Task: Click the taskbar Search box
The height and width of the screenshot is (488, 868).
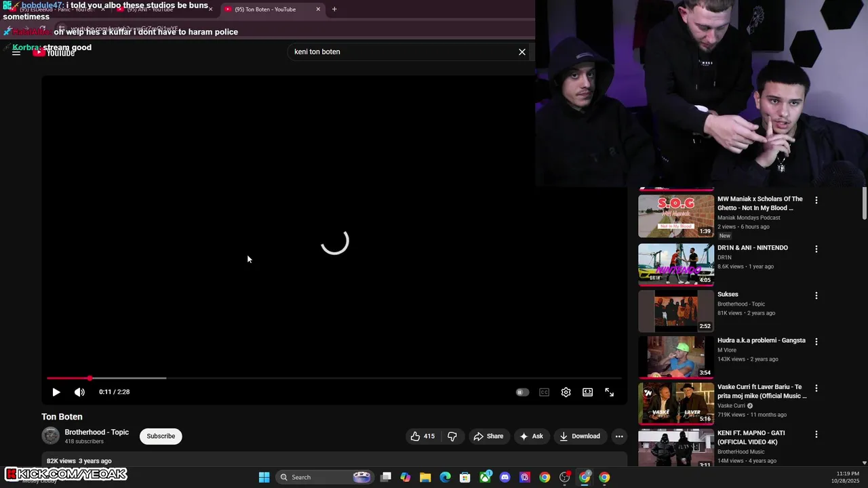Action: coord(325,477)
